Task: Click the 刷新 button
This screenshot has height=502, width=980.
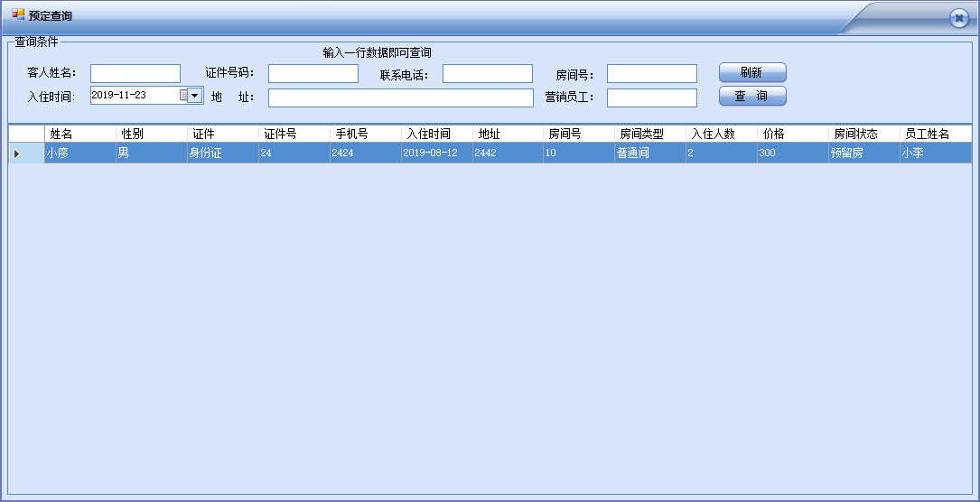Action: [751, 72]
